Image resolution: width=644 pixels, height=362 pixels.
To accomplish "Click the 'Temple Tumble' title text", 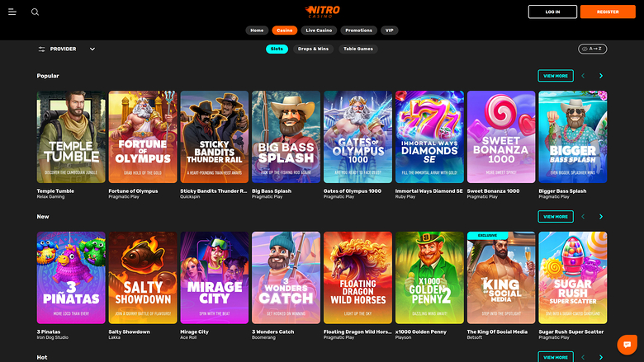I will point(55,191).
